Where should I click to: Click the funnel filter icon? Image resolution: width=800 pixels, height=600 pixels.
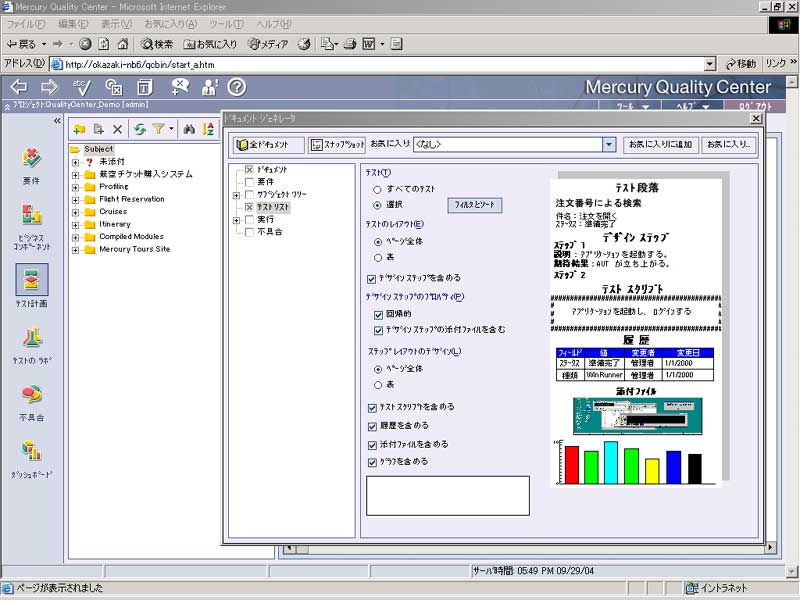[158, 129]
